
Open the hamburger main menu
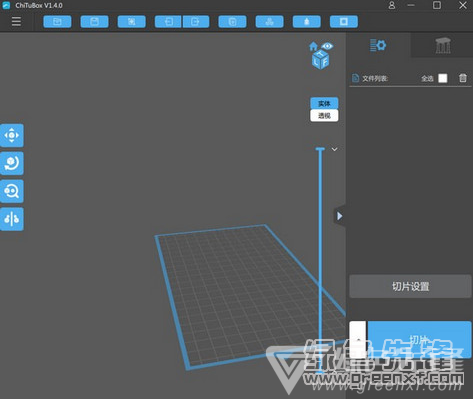point(16,21)
